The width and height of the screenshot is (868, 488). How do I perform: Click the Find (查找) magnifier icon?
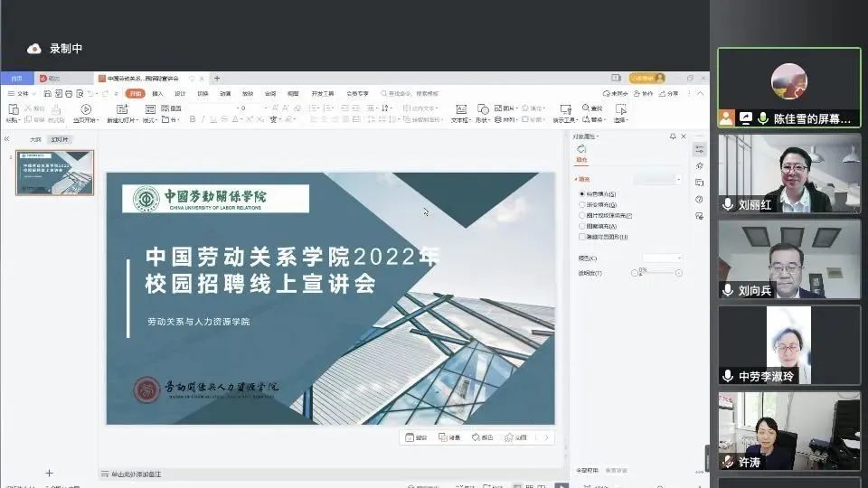click(586, 108)
